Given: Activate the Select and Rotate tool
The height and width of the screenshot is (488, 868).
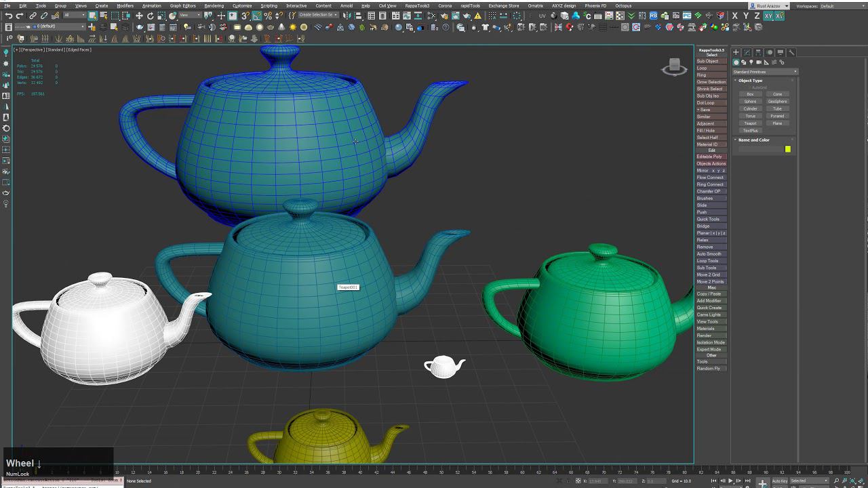Looking at the screenshot, I should point(150,16).
